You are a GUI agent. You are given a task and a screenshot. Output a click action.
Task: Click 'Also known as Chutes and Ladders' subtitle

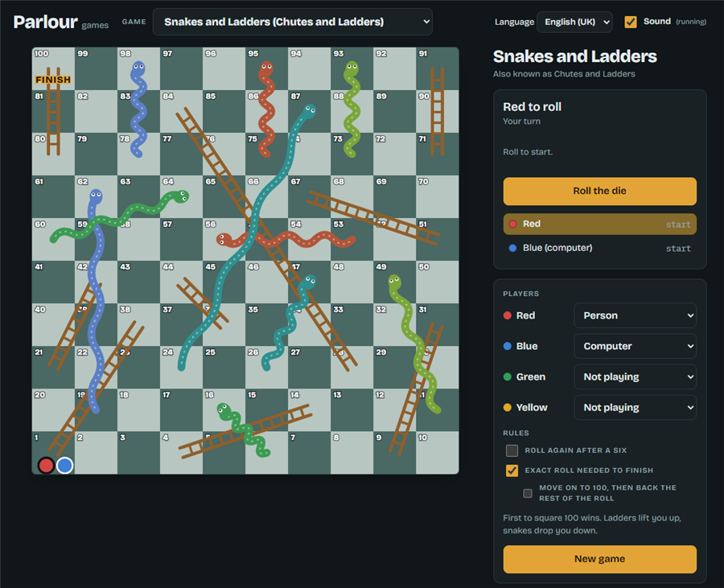564,74
